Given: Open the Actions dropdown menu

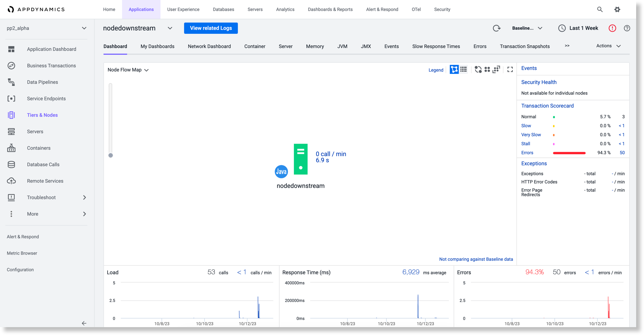Looking at the screenshot, I should [x=609, y=46].
